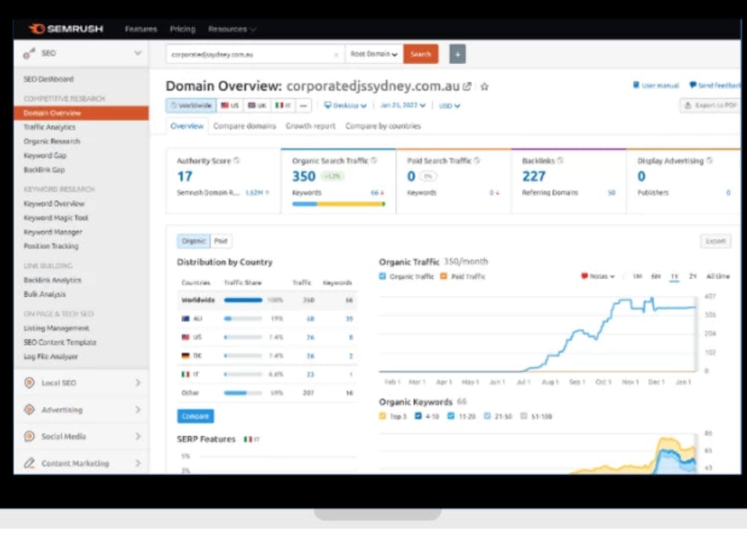The height and width of the screenshot is (560, 747).
Task: Toggle the Organic Traffic checkbox
Action: point(382,276)
